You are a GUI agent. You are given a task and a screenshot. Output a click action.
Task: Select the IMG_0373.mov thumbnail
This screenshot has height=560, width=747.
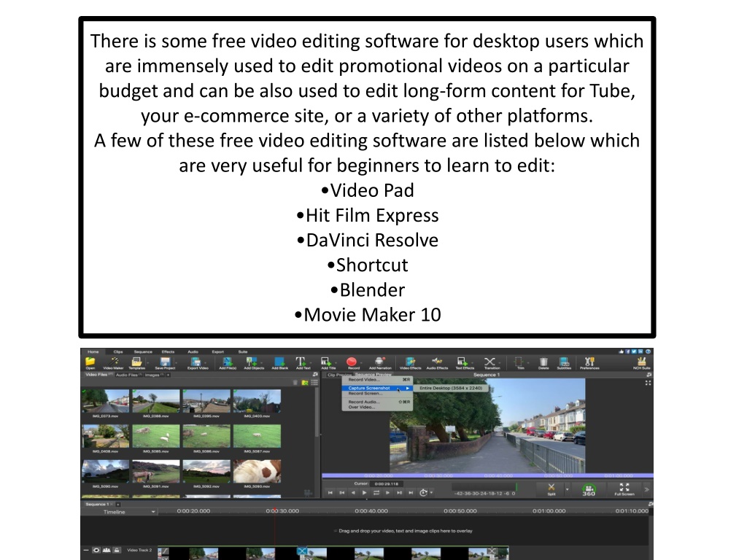click(105, 400)
